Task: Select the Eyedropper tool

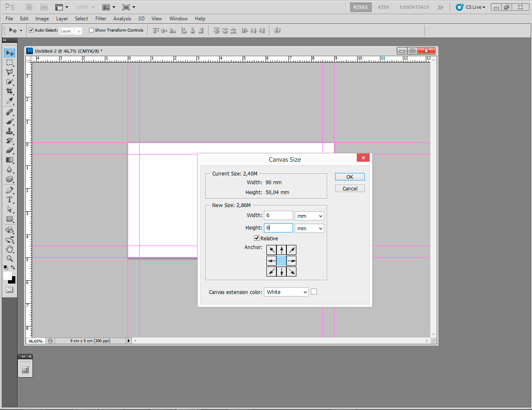Action: (10, 101)
